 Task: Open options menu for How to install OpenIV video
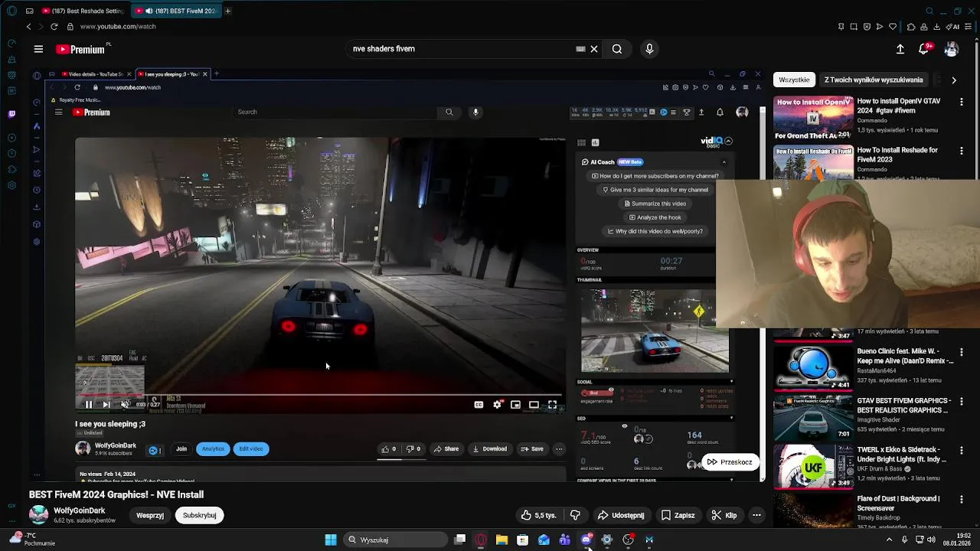(x=962, y=102)
